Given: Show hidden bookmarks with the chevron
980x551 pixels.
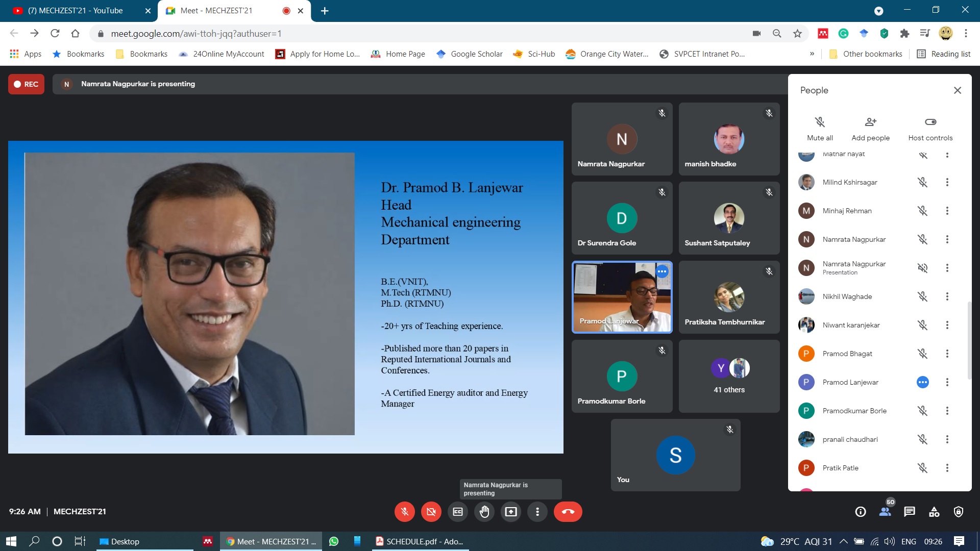Looking at the screenshot, I should [x=812, y=54].
